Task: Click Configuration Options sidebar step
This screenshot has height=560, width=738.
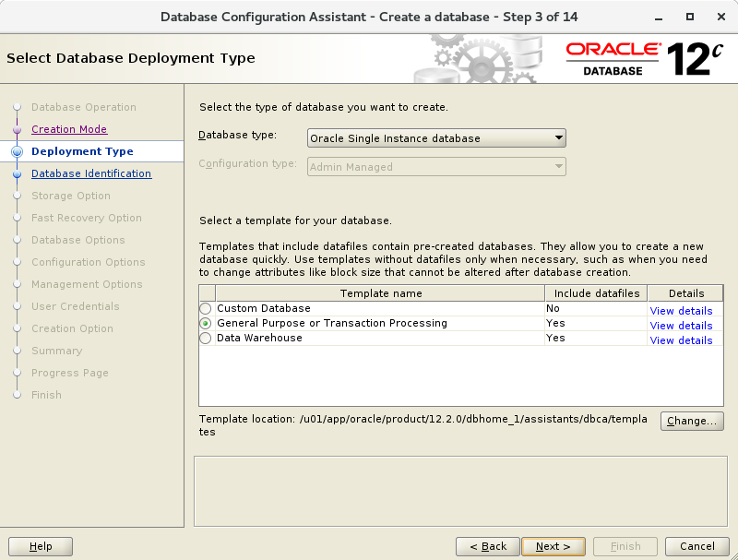Action: 89,262
